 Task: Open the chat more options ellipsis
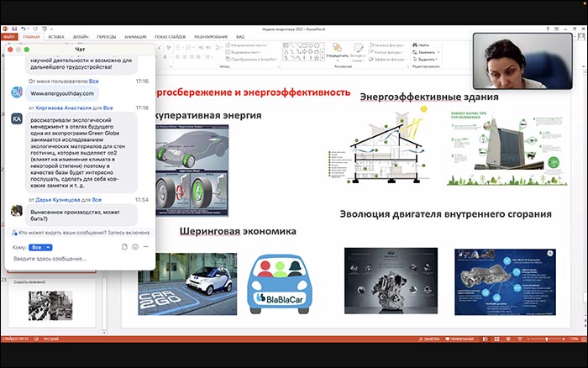[145, 247]
